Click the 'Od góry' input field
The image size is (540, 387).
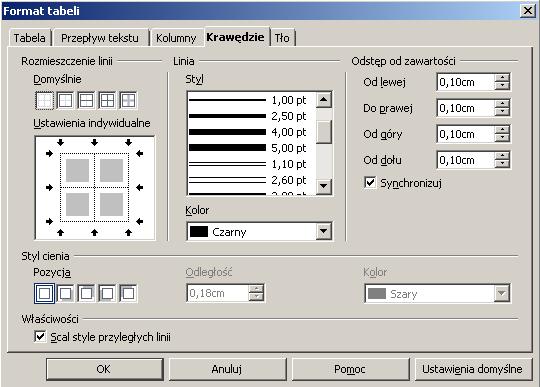(x=466, y=134)
